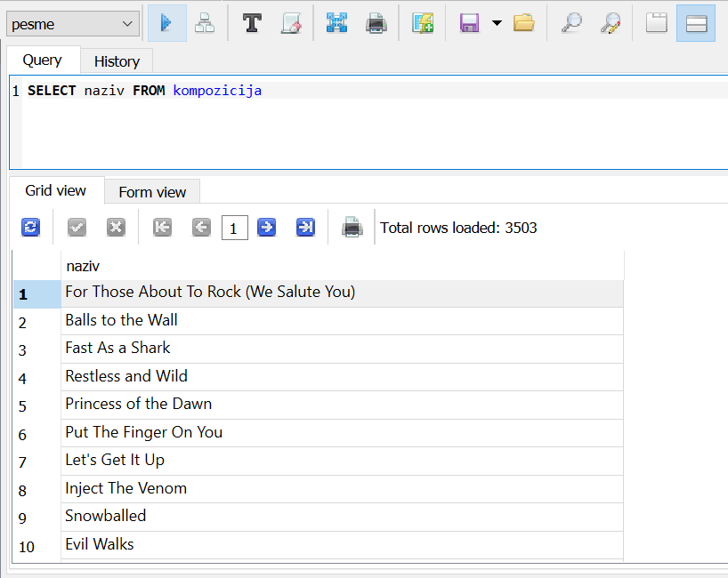The width and height of the screenshot is (728, 578).
Task: Select cell 'Snowballed'
Action: pos(342,518)
